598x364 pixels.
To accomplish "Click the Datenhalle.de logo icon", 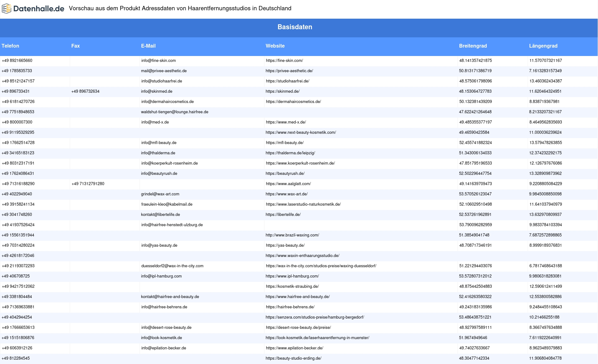I will pos(6,9).
